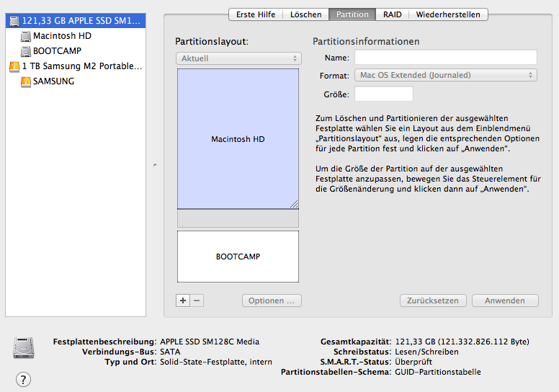
Task: Open the Partitionslayout Aktuell dropdown
Action: coord(238,58)
